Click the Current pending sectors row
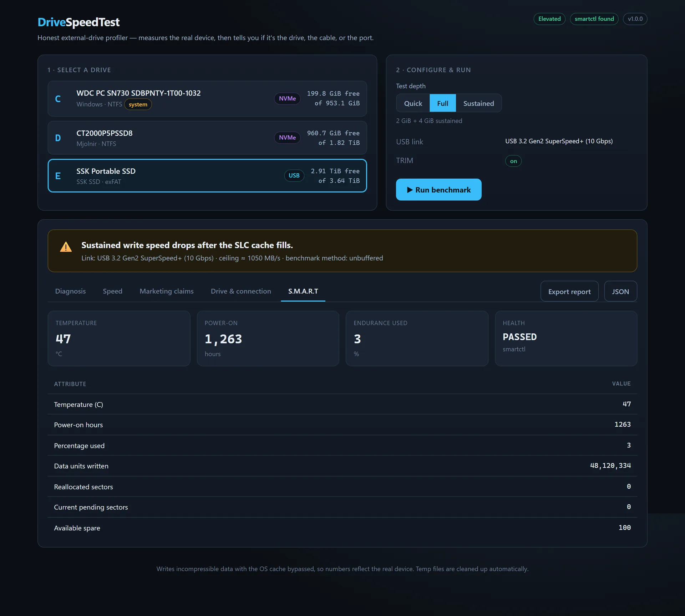The height and width of the screenshot is (616, 685). pos(342,507)
